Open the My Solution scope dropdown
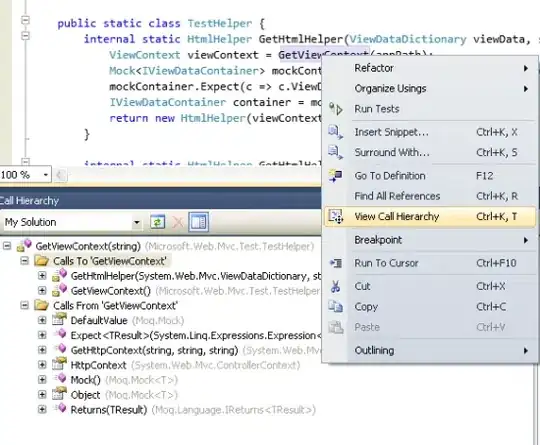 tap(137, 222)
